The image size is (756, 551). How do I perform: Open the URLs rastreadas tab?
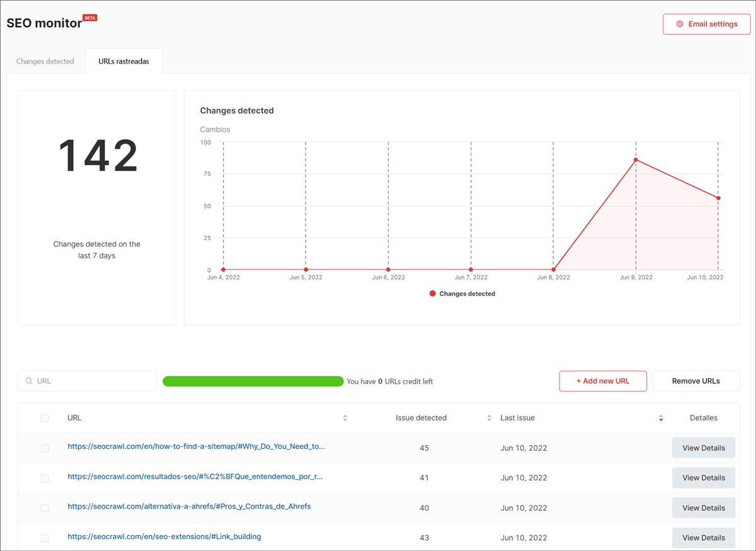(x=123, y=61)
